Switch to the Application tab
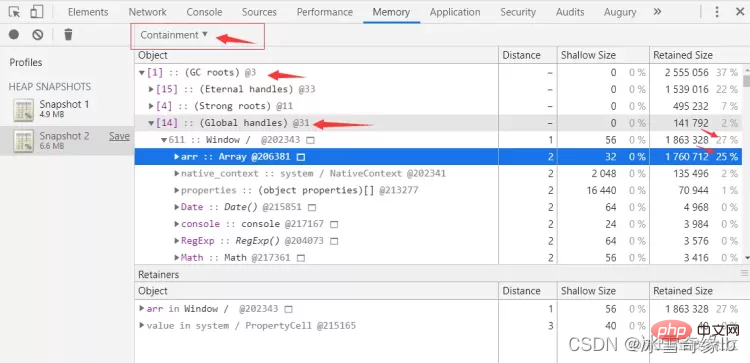This screenshot has width=750, height=363. pos(455,12)
